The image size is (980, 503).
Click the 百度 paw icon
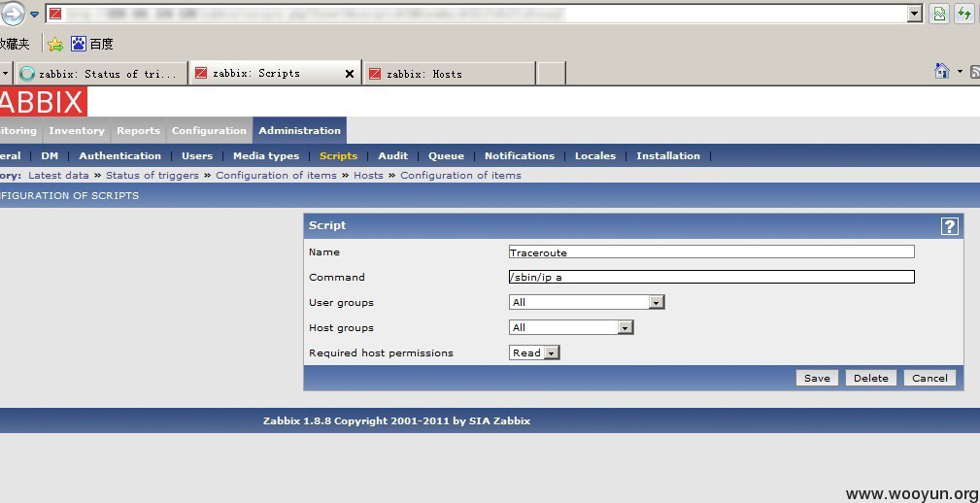click(78, 44)
